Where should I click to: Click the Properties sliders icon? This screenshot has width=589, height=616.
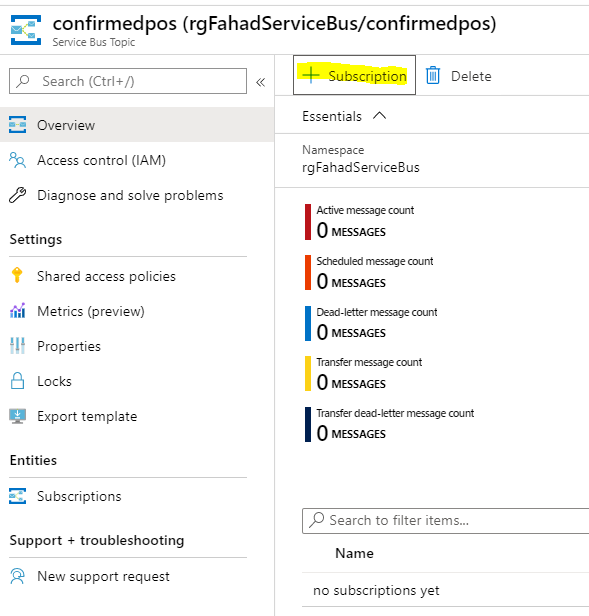pos(17,346)
